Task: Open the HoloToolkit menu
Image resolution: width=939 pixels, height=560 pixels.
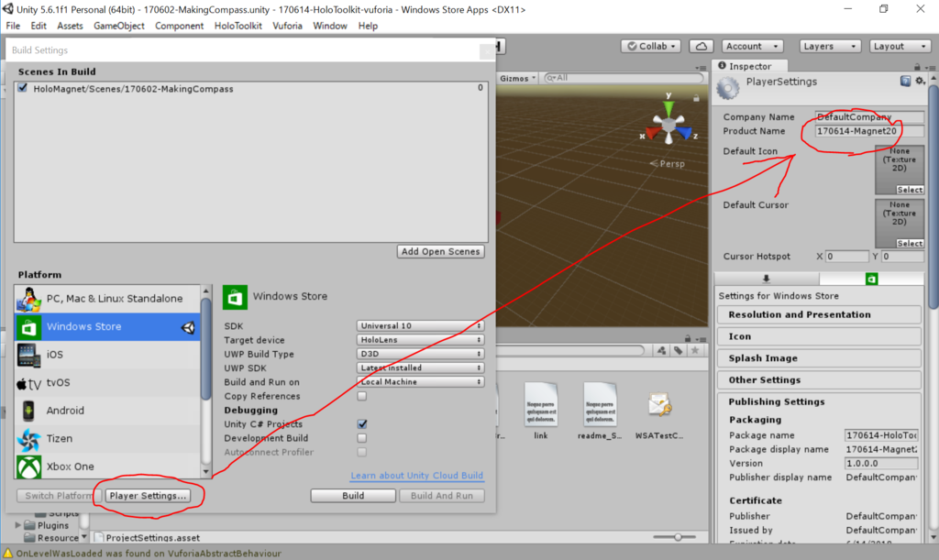Action: 238,26
